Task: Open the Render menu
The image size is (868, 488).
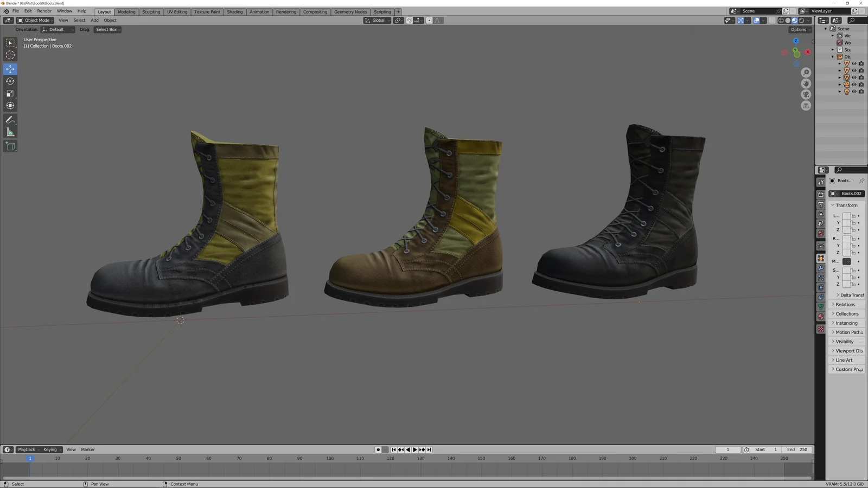Action: point(44,11)
